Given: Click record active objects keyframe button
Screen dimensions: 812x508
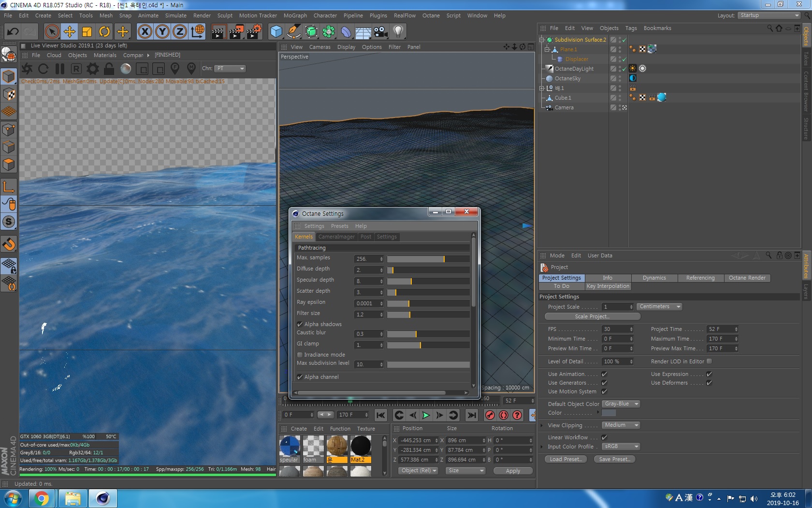Looking at the screenshot, I should [490, 415].
